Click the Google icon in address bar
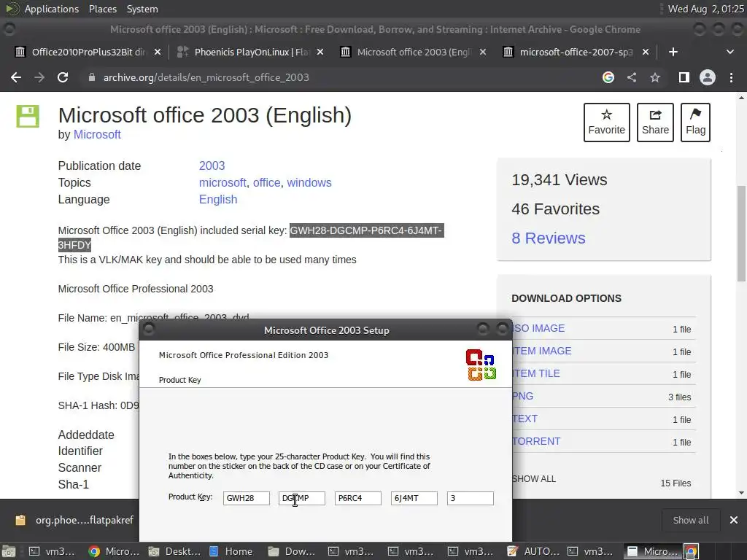This screenshot has width=747, height=560. click(x=608, y=77)
